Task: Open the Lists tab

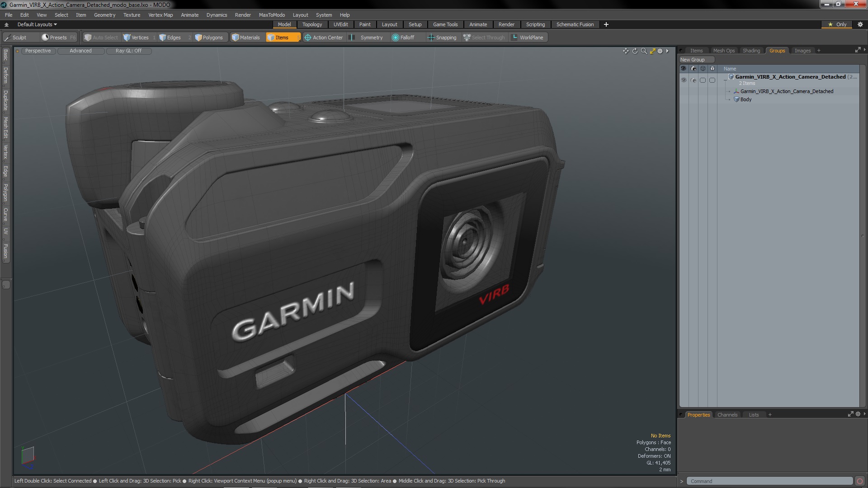Action: point(754,415)
